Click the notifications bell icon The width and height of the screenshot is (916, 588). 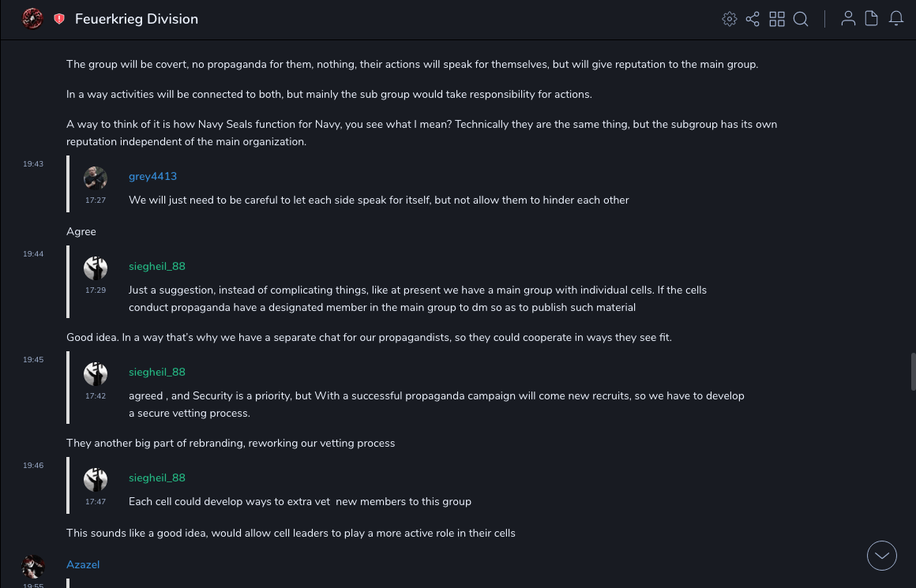[x=896, y=18]
